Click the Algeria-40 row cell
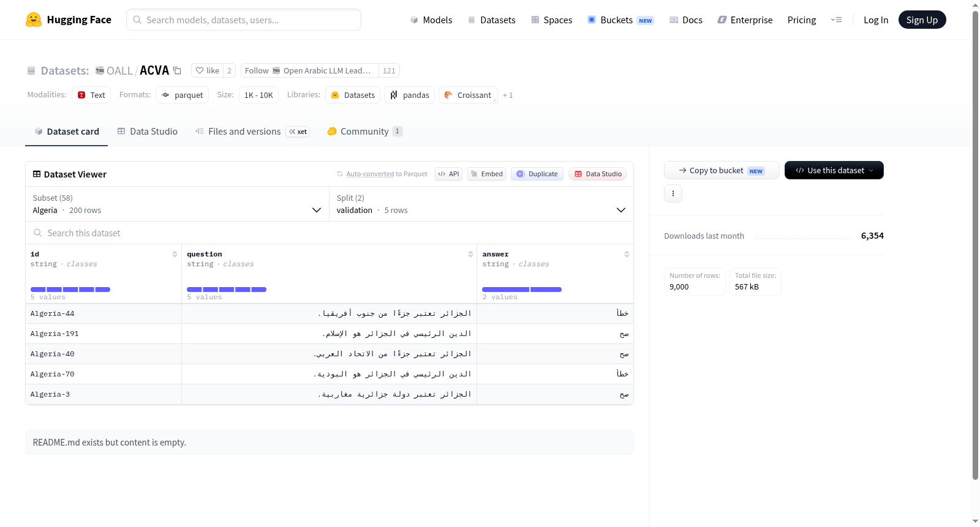This screenshot has width=980, height=527. coord(104,354)
